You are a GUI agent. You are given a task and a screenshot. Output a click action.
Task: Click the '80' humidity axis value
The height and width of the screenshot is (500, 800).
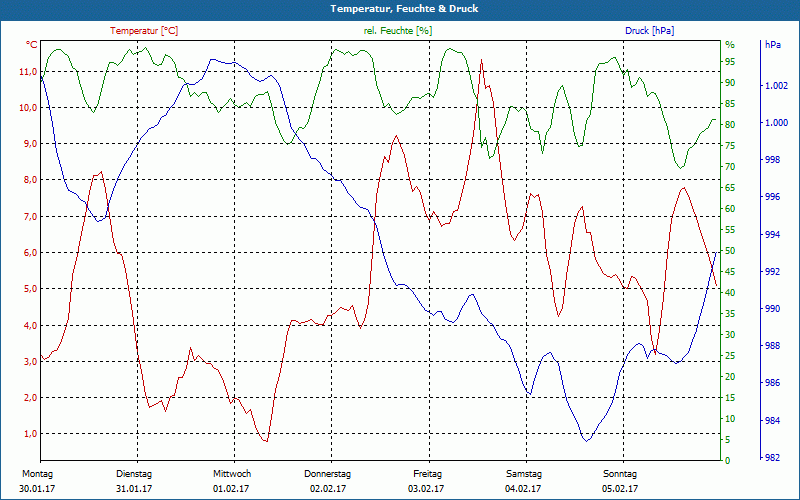(x=730, y=124)
